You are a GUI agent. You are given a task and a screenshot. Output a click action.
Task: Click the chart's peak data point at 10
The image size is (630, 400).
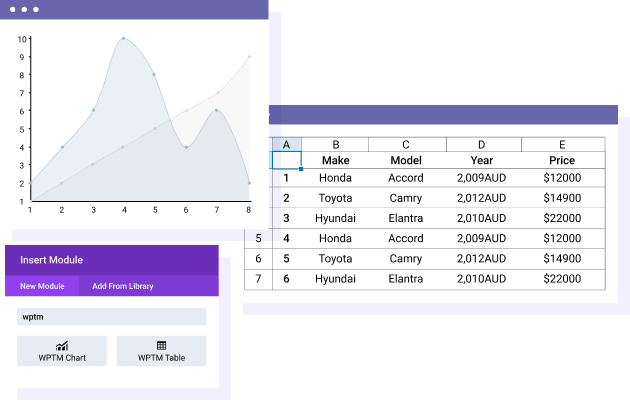point(124,39)
